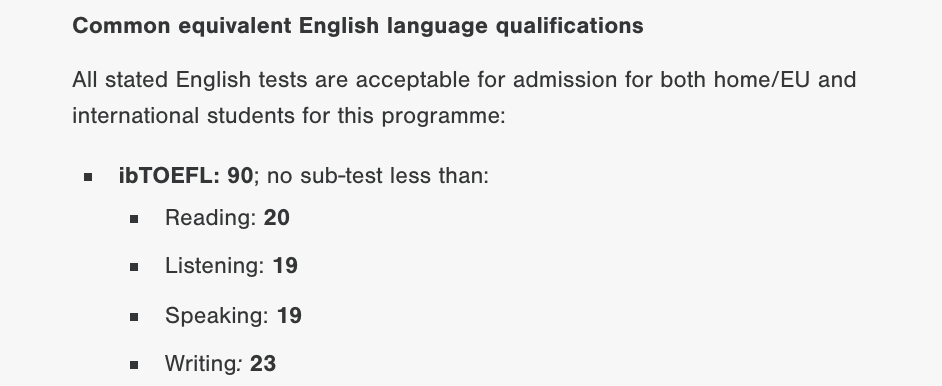Image resolution: width=942 pixels, height=386 pixels.
Task: Click the Writing score 23
Action: (263, 363)
